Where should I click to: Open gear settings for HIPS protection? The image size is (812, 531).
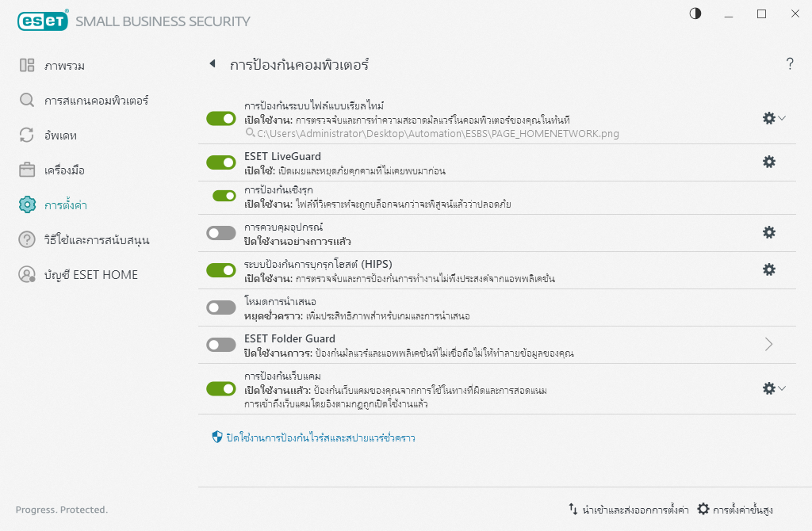click(768, 269)
